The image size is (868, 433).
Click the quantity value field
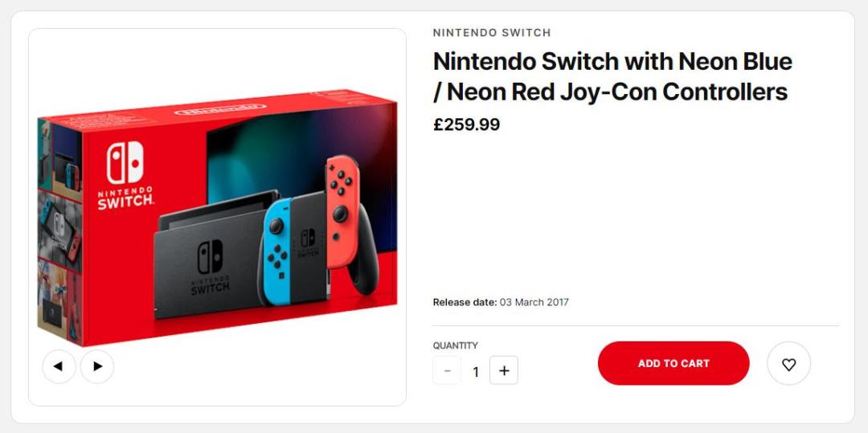476,371
